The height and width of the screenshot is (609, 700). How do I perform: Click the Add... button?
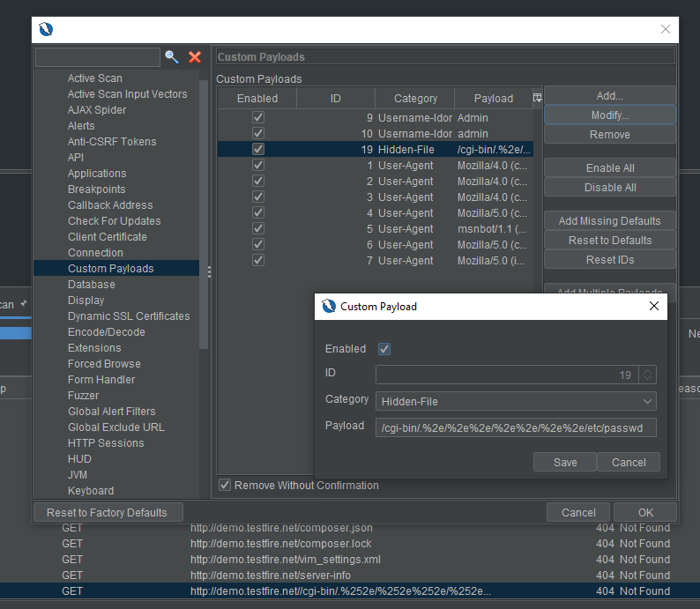[x=609, y=95]
